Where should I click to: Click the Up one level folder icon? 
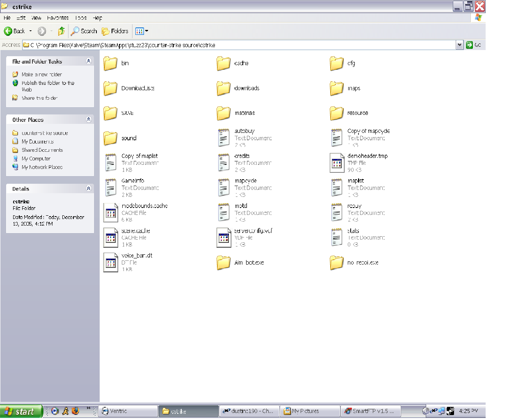click(62, 31)
